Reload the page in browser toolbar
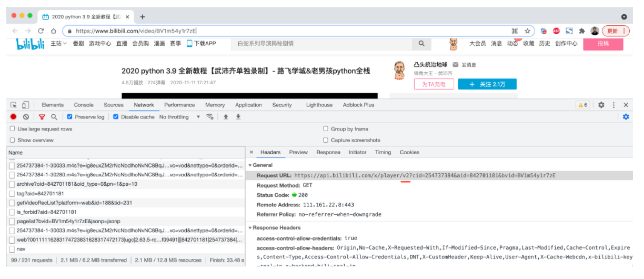The height and width of the screenshot is (279, 644). [x=41, y=31]
